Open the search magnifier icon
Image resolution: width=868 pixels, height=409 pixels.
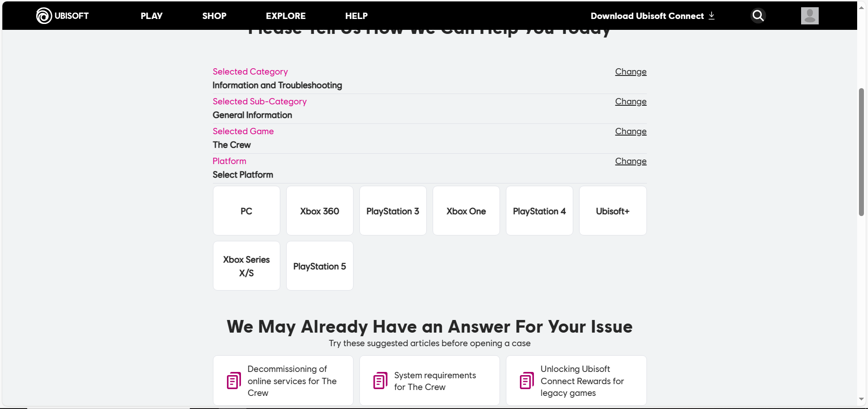(758, 16)
